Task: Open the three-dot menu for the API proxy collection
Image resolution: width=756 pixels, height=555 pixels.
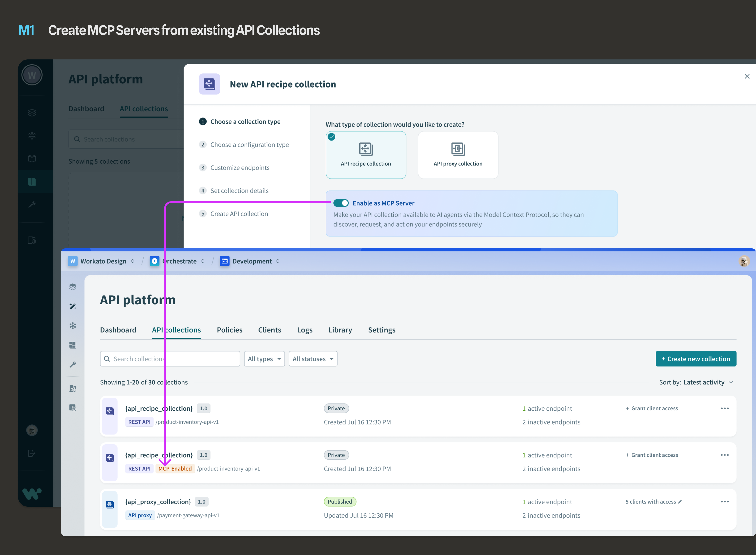Action: (724, 502)
